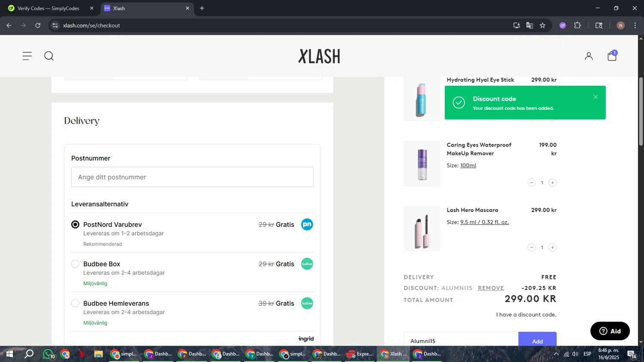The width and height of the screenshot is (644, 362).
Task: Open a new browser tab
Action: point(202,8)
